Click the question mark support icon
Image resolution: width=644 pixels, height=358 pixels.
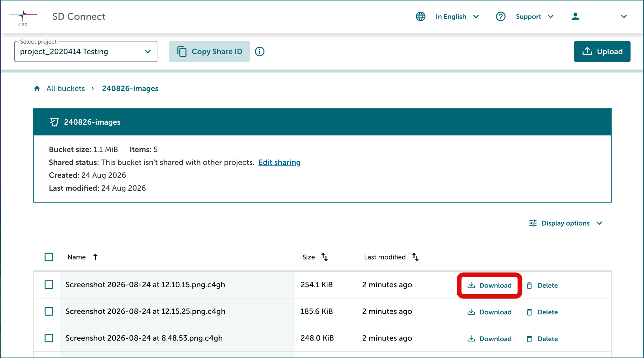(501, 17)
